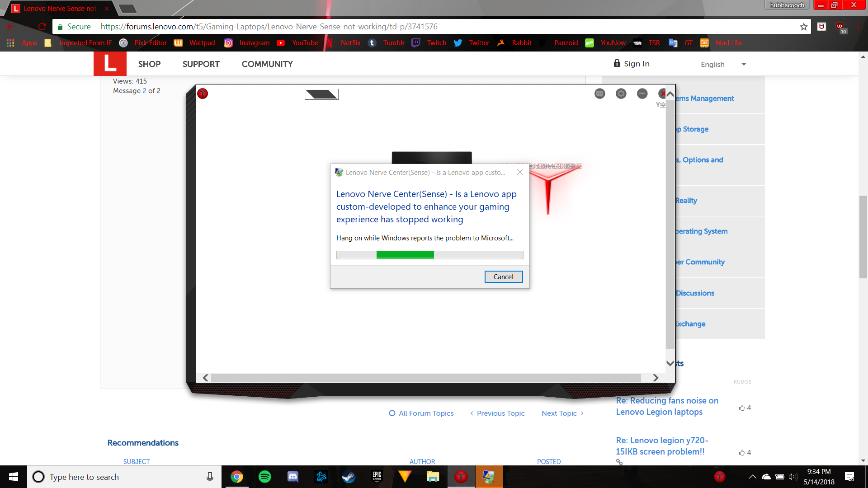Open Overwolf icon in taskbar
The height and width of the screenshot is (488, 868).
coord(405,476)
